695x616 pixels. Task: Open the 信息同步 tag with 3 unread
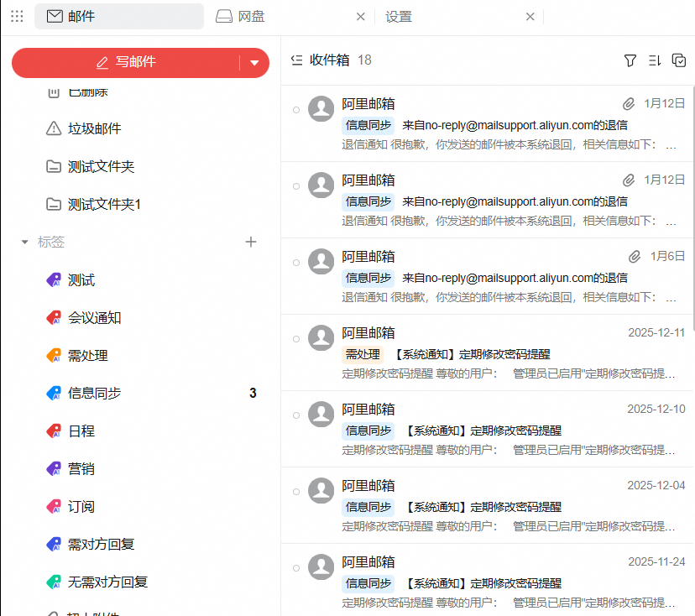(x=94, y=393)
